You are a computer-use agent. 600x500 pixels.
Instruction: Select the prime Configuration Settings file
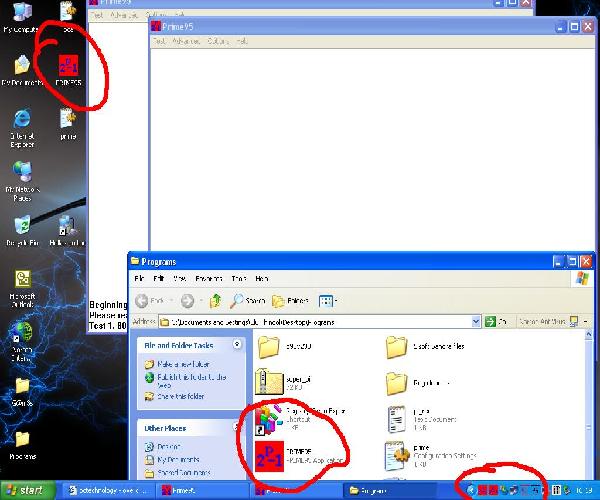point(396,456)
